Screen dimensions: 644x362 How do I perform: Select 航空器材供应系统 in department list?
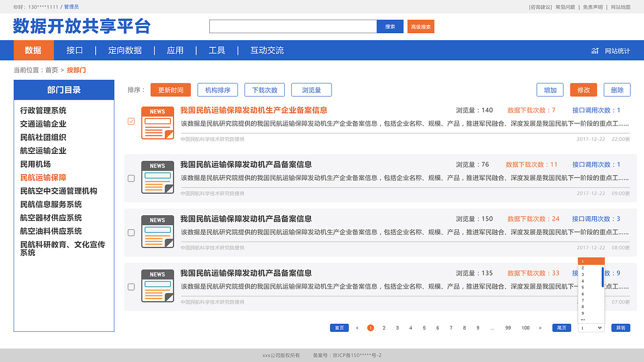(51, 218)
